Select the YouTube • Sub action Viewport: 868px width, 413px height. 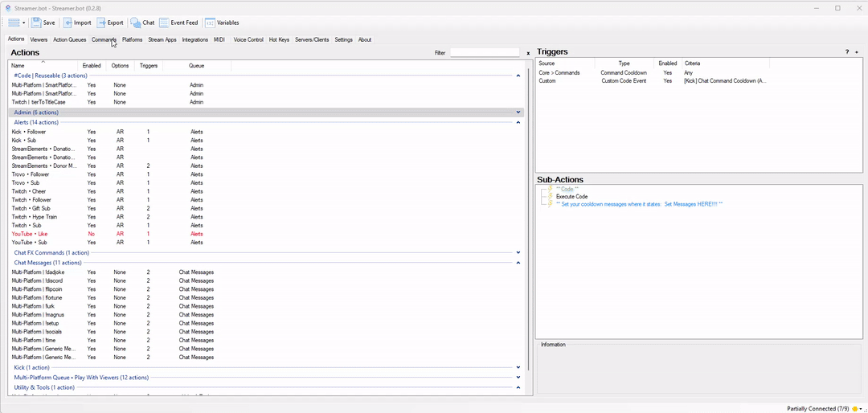tap(30, 243)
